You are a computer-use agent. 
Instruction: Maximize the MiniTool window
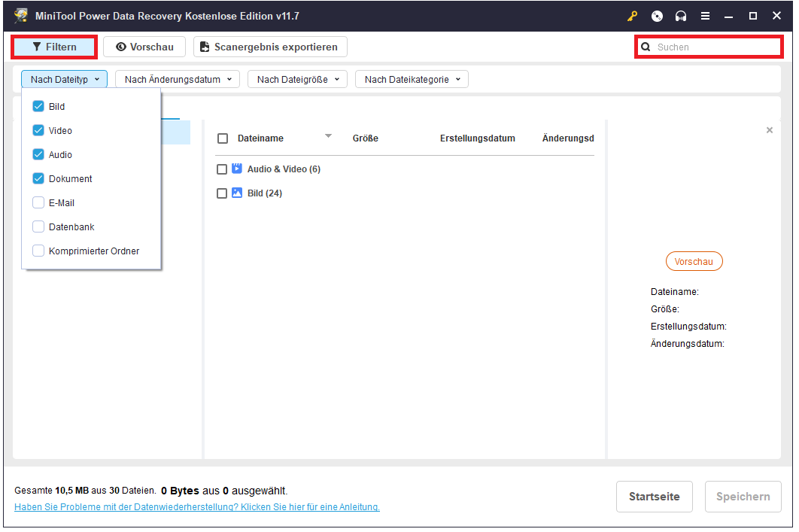752,17
